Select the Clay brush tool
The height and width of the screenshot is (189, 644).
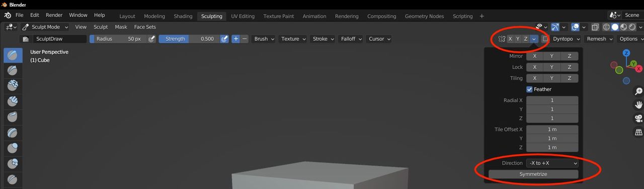coord(13,86)
